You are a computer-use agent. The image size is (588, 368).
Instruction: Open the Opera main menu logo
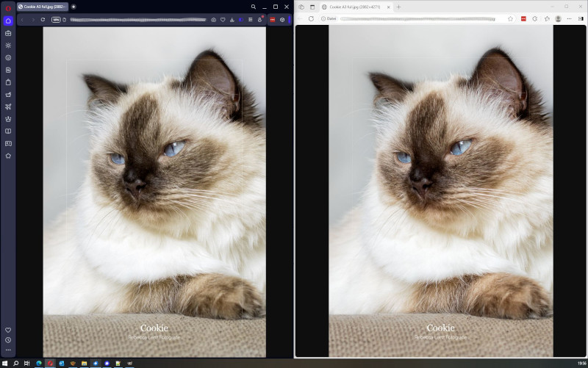coord(8,7)
